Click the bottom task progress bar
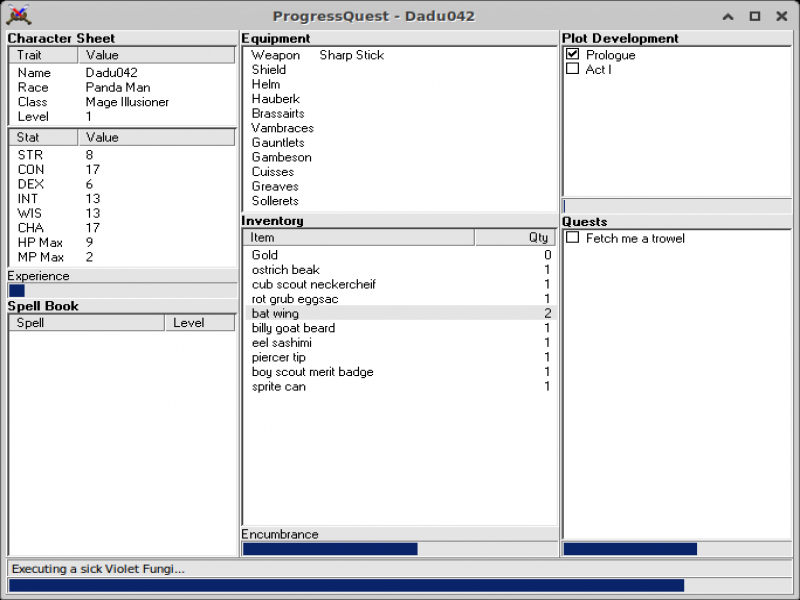This screenshot has height=600, width=800. [399, 585]
